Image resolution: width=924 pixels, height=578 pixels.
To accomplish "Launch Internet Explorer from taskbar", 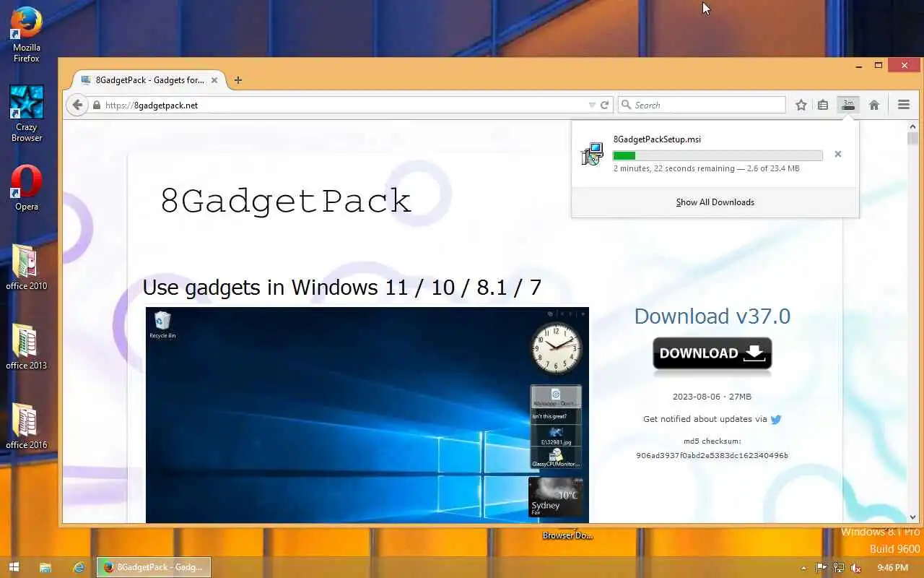I will point(79,567).
